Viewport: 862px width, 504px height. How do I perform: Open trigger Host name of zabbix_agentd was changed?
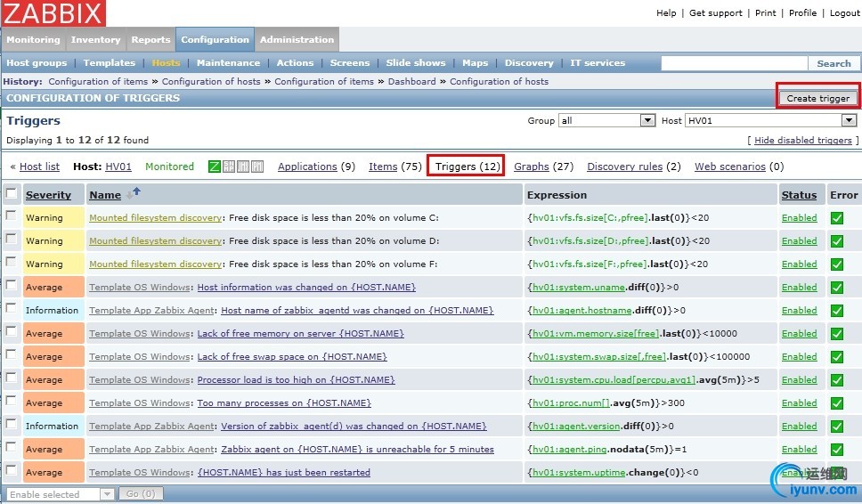(x=357, y=311)
